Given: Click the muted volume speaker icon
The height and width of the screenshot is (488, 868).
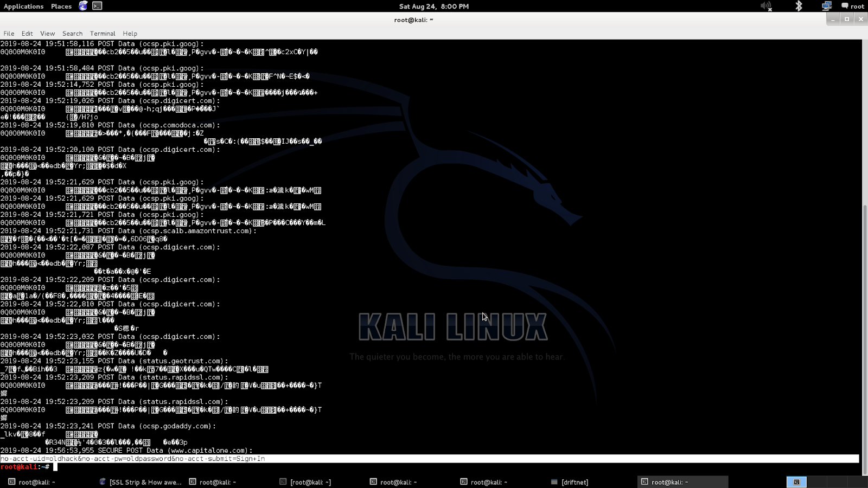Looking at the screenshot, I should (766, 6).
